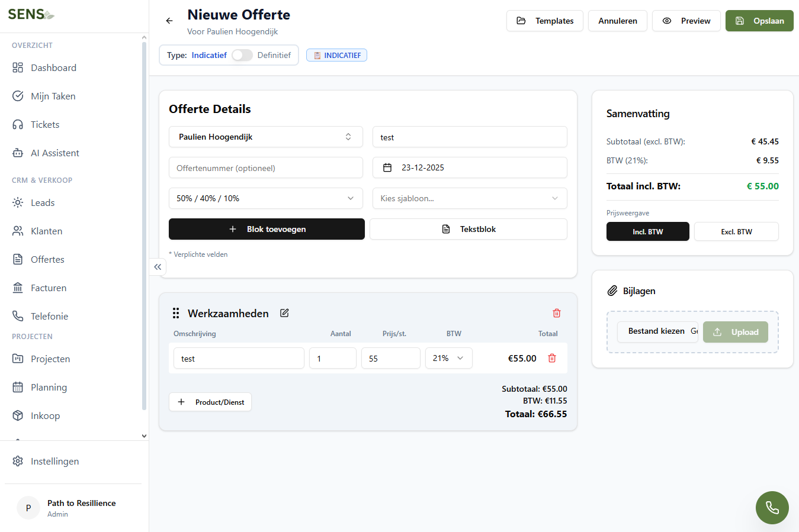The height and width of the screenshot is (532, 799).
Task: Switch the offer type to Definitief
Action: [242, 54]
